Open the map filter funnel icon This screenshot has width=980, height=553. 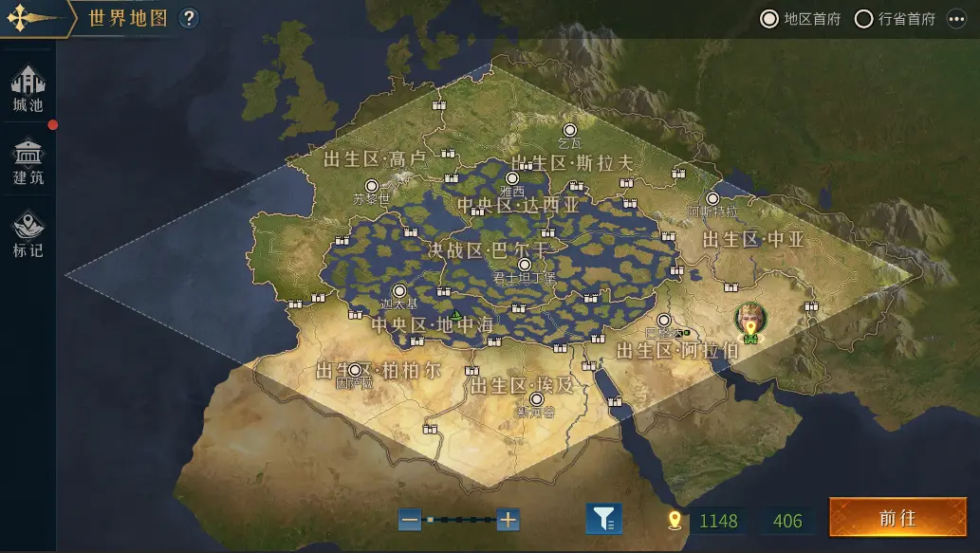[x=603, y=519]
